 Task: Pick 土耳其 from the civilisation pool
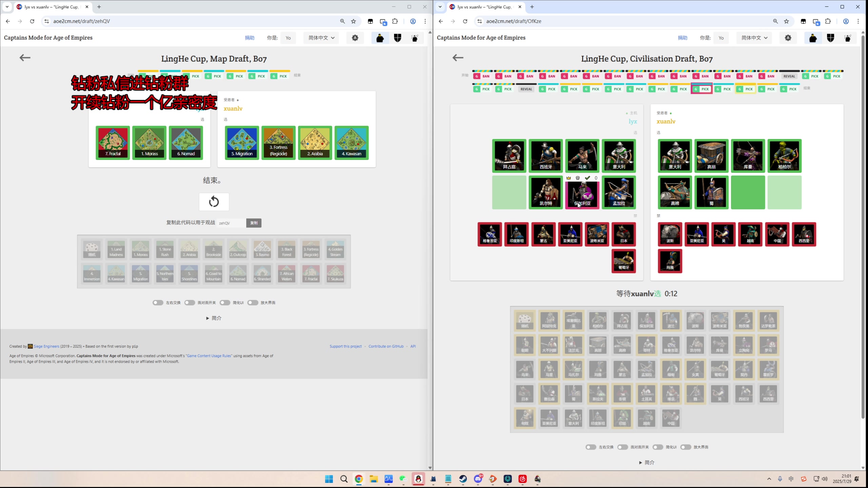(x=647, y=394)
